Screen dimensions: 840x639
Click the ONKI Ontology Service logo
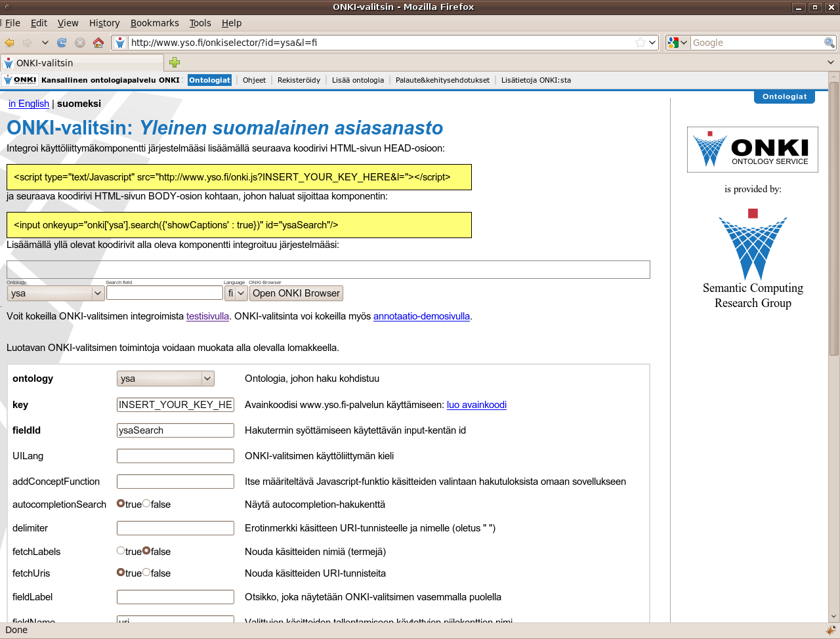point(753,150)
